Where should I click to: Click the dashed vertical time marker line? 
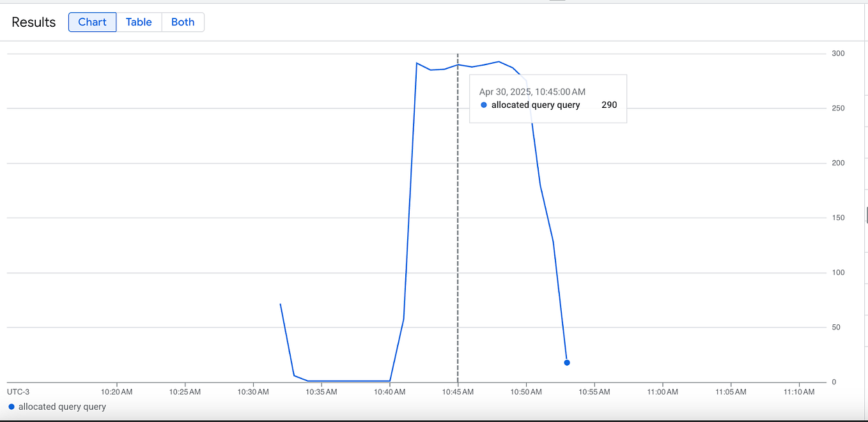458,223
